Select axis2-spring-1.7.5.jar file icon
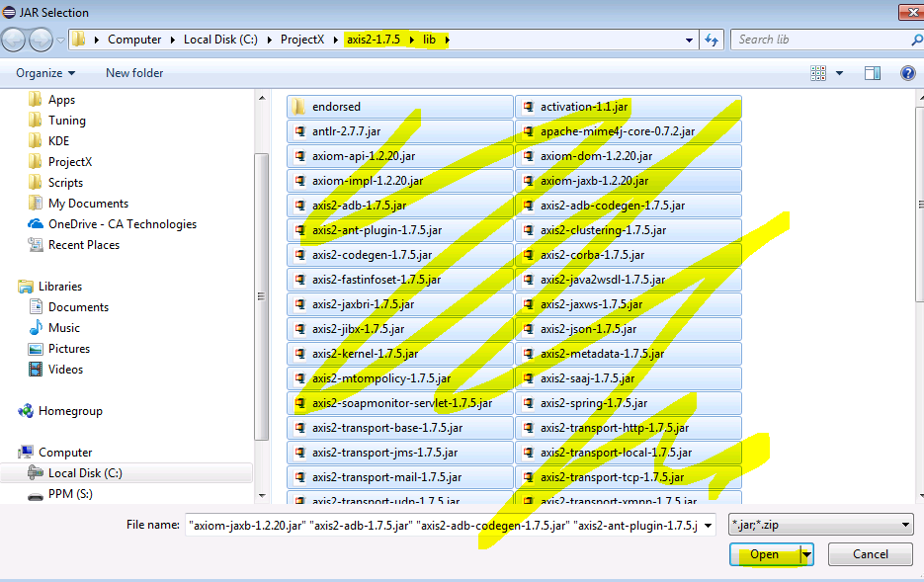Image resolution: width=924 pixels, height=582 pixels. (x=529, y=403)
